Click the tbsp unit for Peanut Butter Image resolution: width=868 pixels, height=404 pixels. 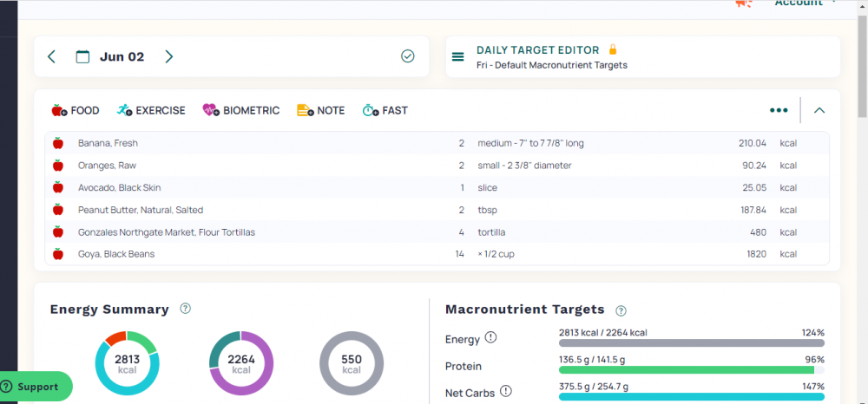coord(487,210)
